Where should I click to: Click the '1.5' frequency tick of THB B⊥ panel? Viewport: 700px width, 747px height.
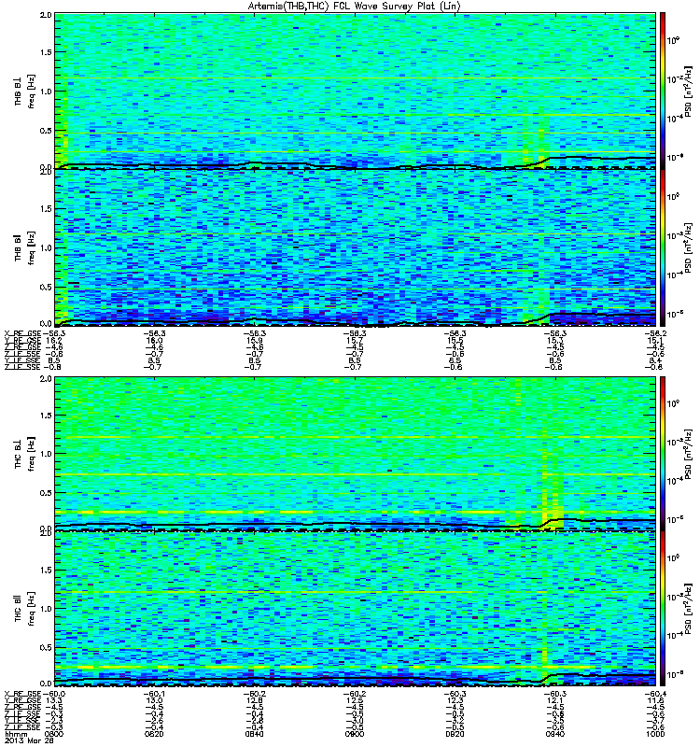pyautogui.click(x=46, y=52)
